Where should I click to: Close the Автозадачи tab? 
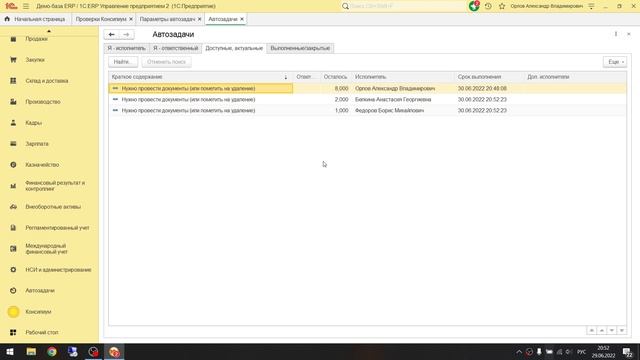tap(242, 19)
